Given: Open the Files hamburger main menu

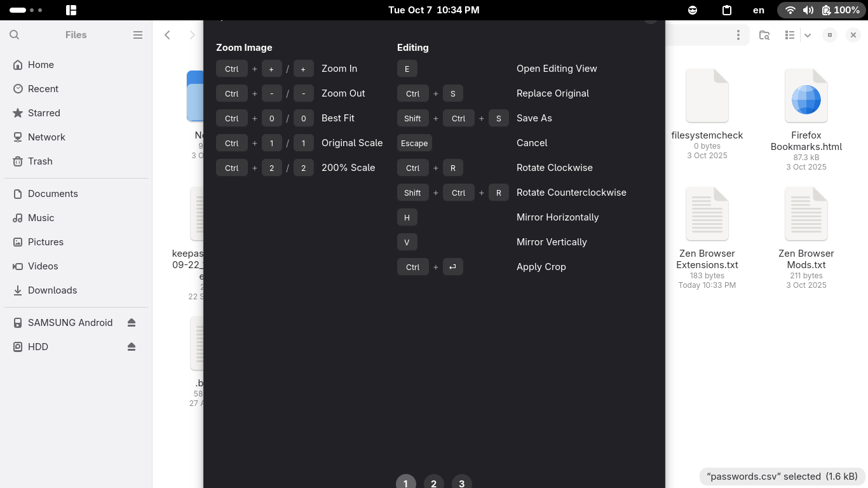Looking at the screenshot, I should pyautogui.click(x=138, y=35).
